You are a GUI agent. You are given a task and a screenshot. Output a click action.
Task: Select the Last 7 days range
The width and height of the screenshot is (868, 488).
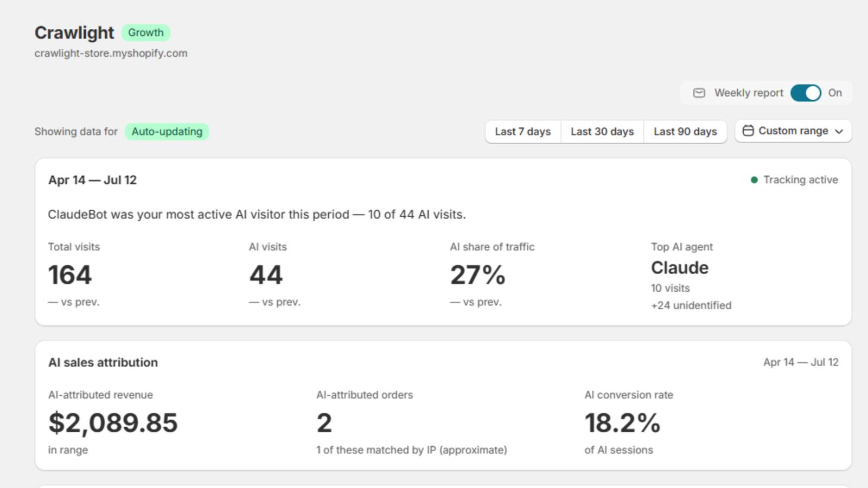(523, 132)
